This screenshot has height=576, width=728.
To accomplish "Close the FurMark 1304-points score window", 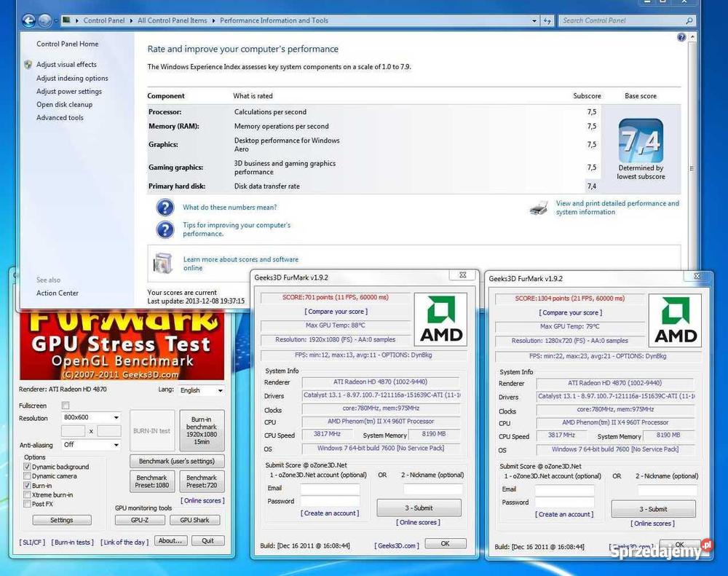I will tap(697, 276).
